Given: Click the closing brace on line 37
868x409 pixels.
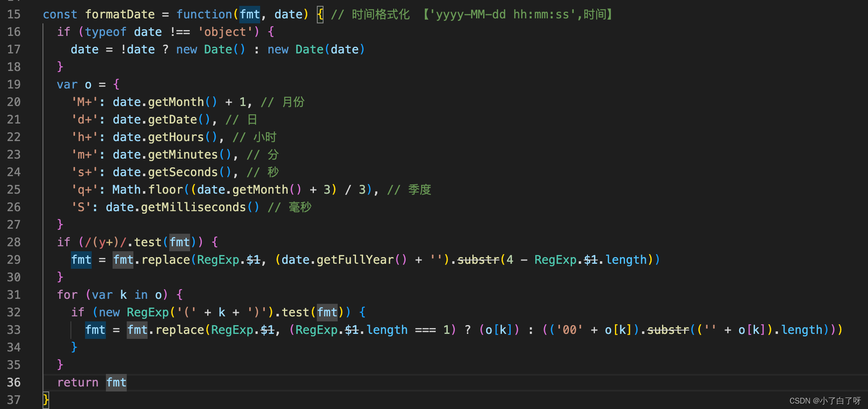Looking at the screenshot, I should [46, 400].
